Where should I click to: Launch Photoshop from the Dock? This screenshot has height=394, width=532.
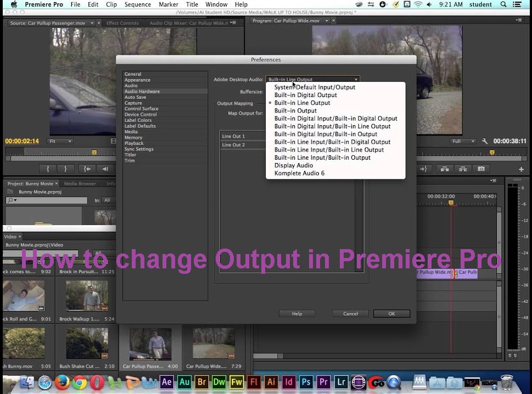click(306, 382)
